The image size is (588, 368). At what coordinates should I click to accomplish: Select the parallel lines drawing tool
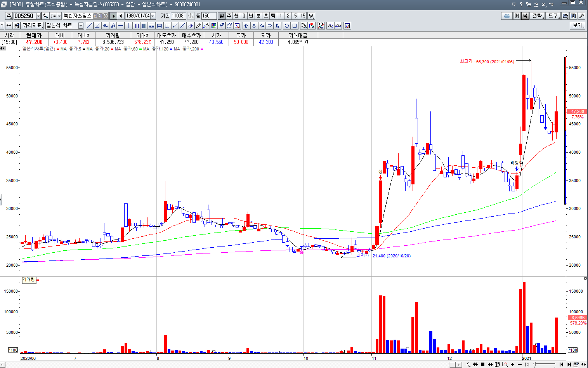click(x=182, y=26)
